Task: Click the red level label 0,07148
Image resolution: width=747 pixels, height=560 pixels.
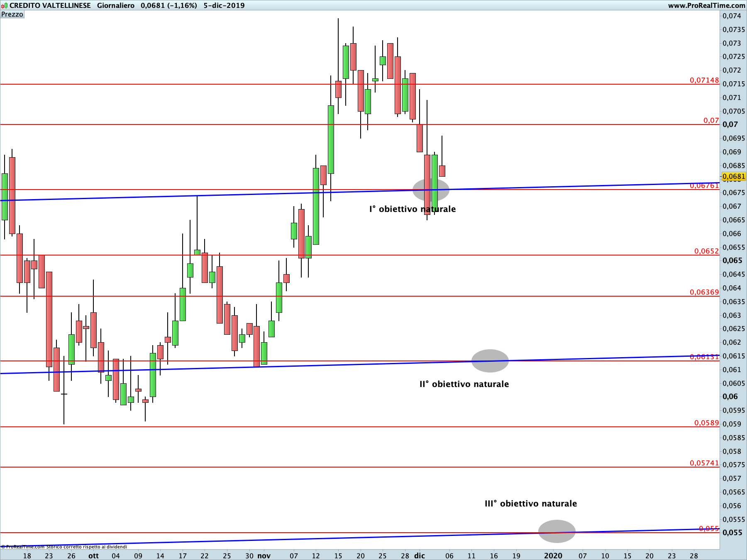Action: pyautogui.click(x=704, y=80)
